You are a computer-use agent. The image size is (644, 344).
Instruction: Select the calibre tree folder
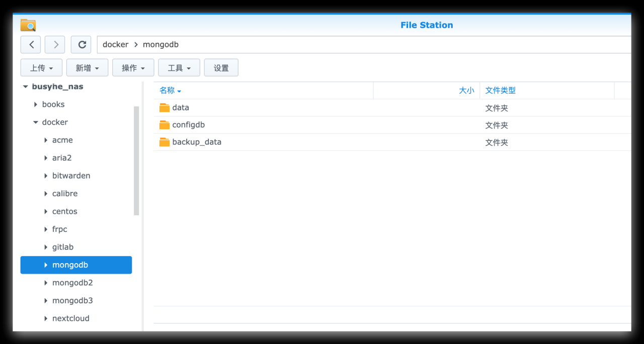click(x=65, y=194)
